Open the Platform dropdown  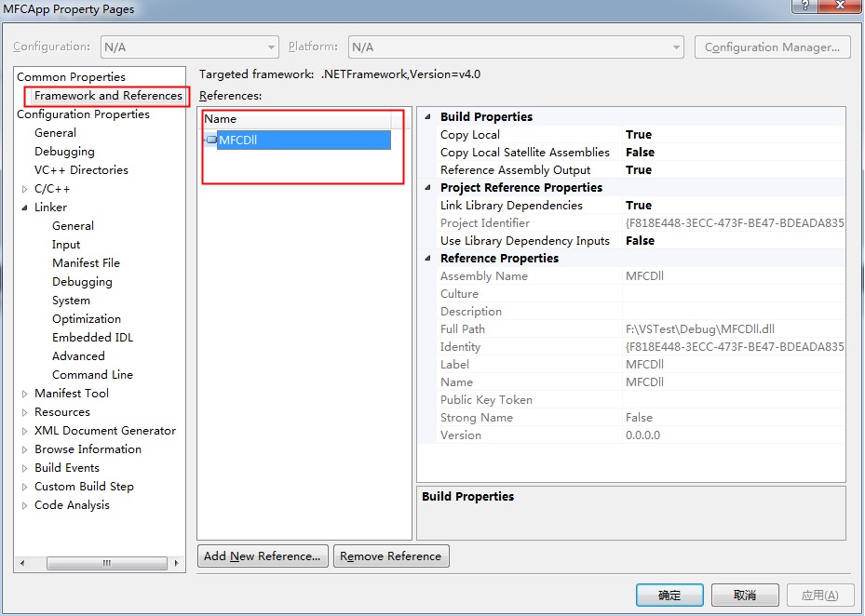point(516,47)
